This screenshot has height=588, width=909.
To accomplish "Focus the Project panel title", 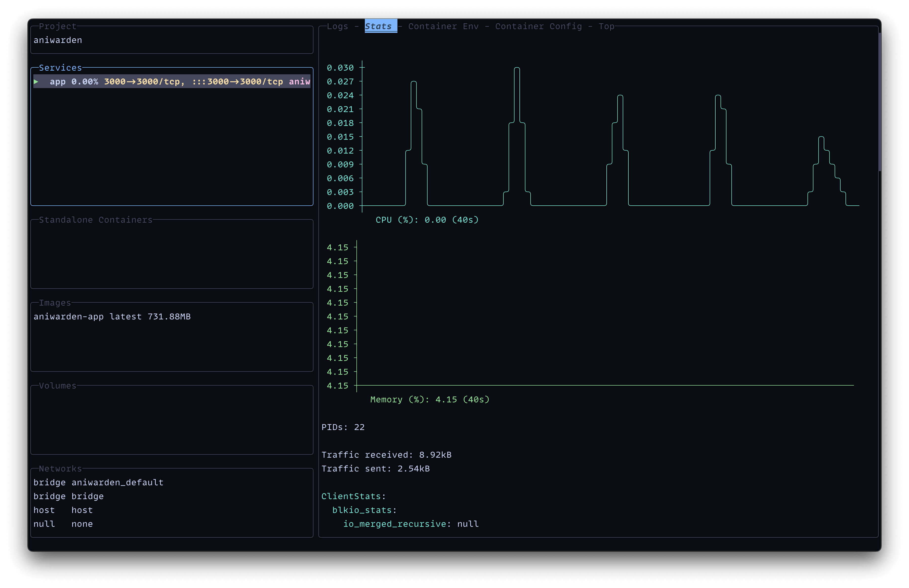I will click(x=58, y=26).
